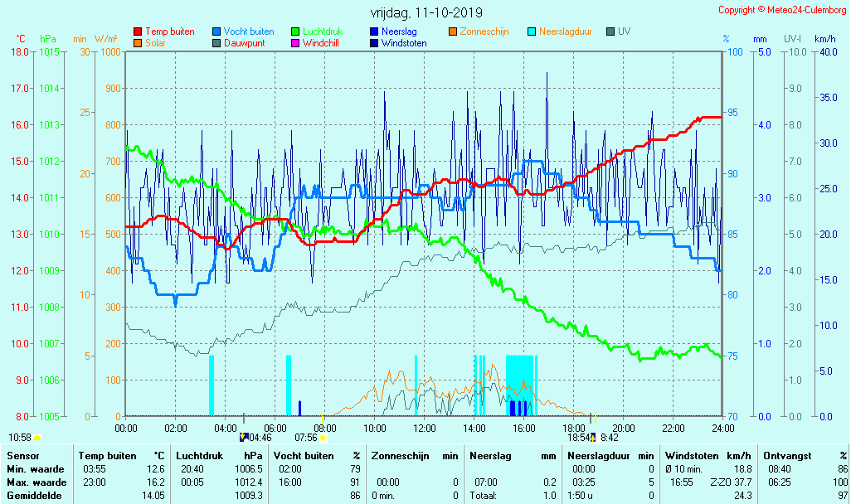The image size is (851, 504).
Task: Click the Windstoten legend label
Action: tap(404, 43)
